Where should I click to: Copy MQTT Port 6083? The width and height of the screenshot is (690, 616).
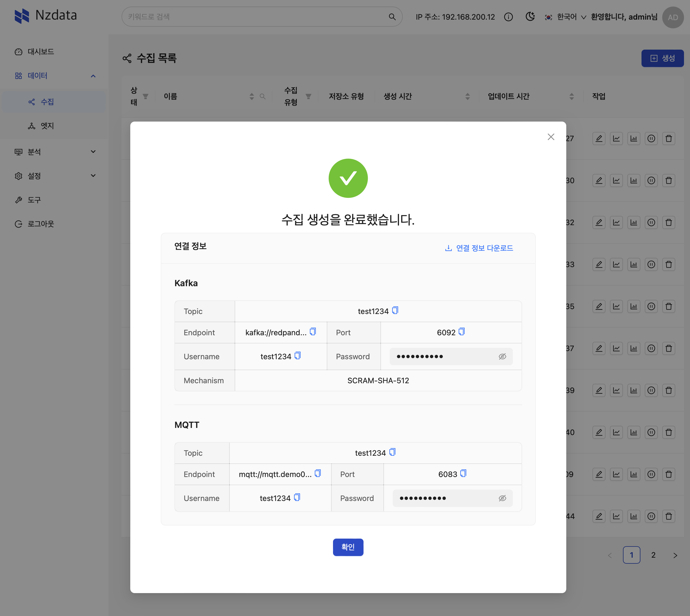coord(463,473)
